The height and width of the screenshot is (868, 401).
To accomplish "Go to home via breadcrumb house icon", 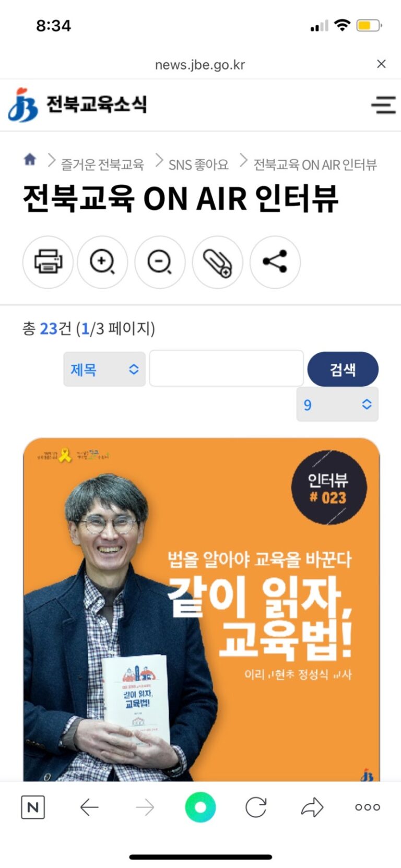I will click(x=30, y=160).
